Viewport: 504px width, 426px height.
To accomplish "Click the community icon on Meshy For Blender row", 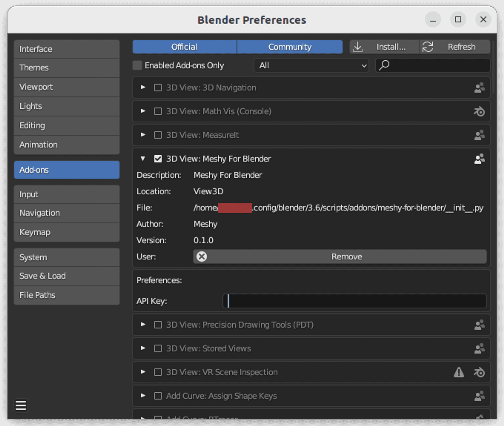I will pyautogui.click(x=479, y=159).
